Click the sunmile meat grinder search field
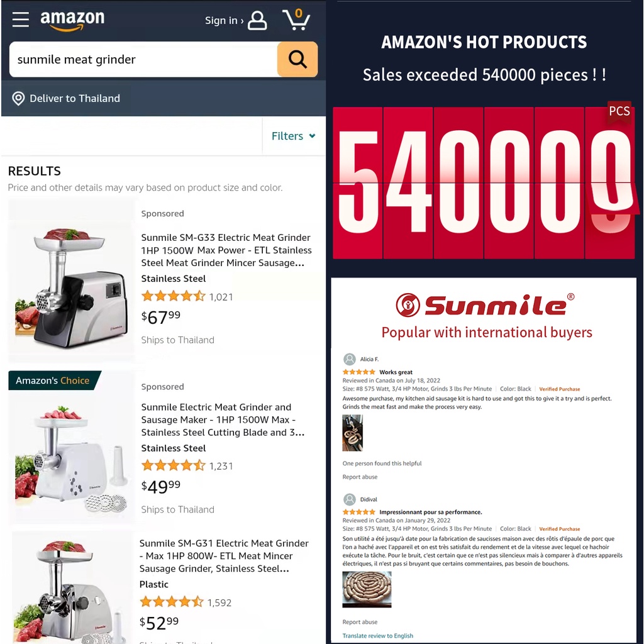644x644 pixels. pyautogui.click(x=143, y=59)
